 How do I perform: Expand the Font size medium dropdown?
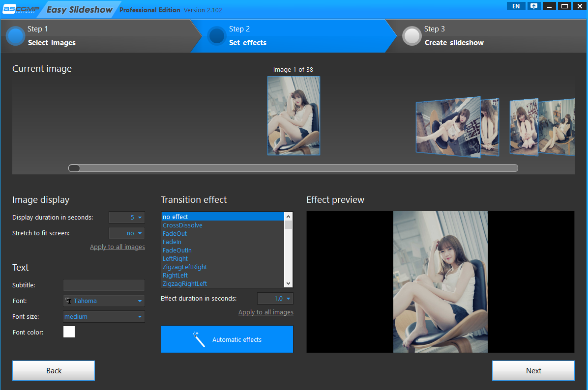(x=104, y=317)
